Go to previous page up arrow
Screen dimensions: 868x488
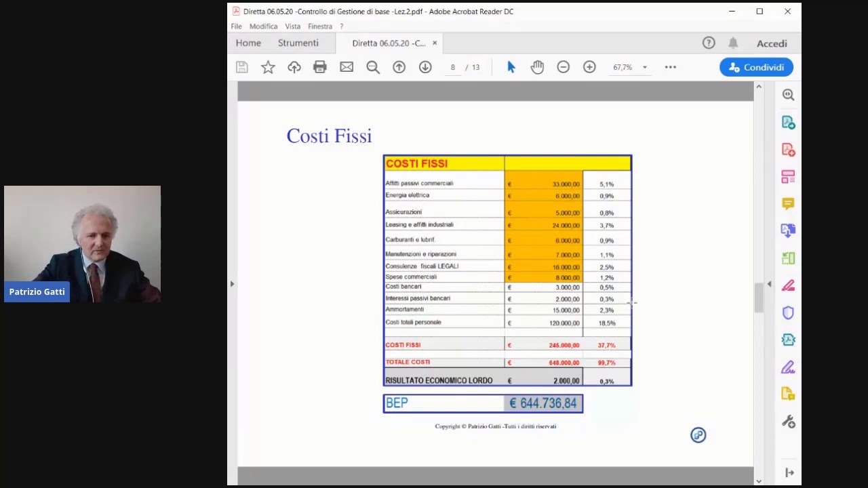click(399, 67)
